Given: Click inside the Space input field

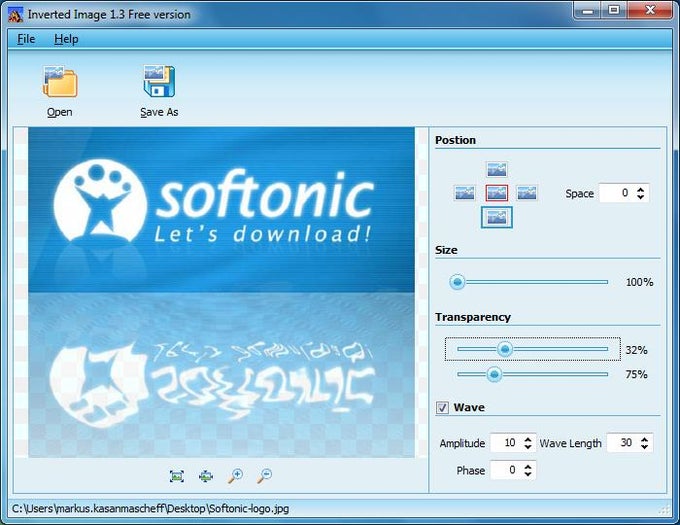Looking at the screenshot, I should [617, 193].
